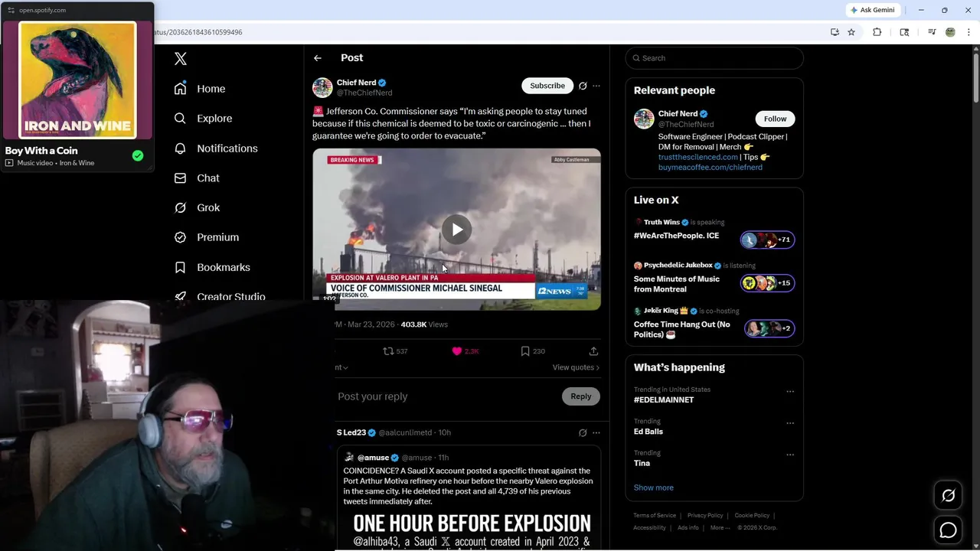
Task: Open View quotes link
Action: pyautogui.click(x=576, y=367)
